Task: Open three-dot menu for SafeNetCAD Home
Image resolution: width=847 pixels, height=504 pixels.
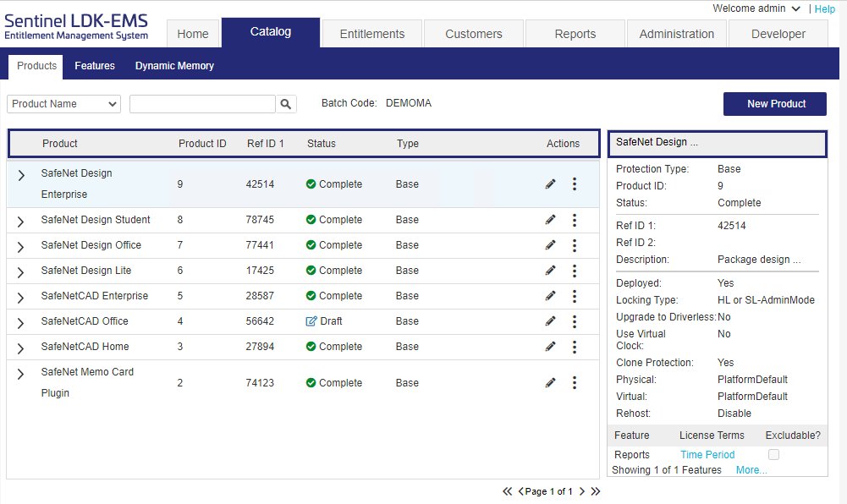Action: click(575, 347)
